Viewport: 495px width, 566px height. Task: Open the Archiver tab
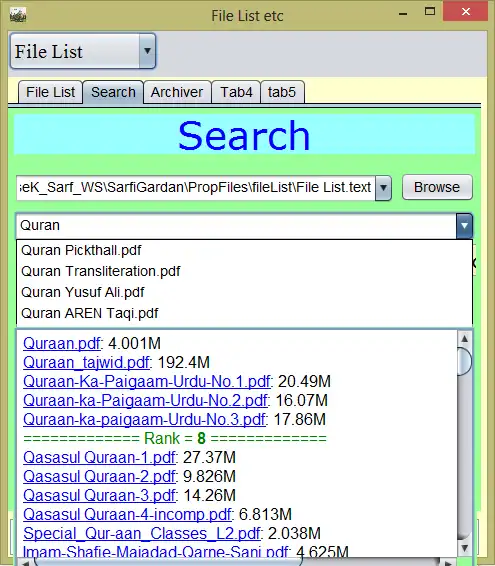click(x=177, y=92)
